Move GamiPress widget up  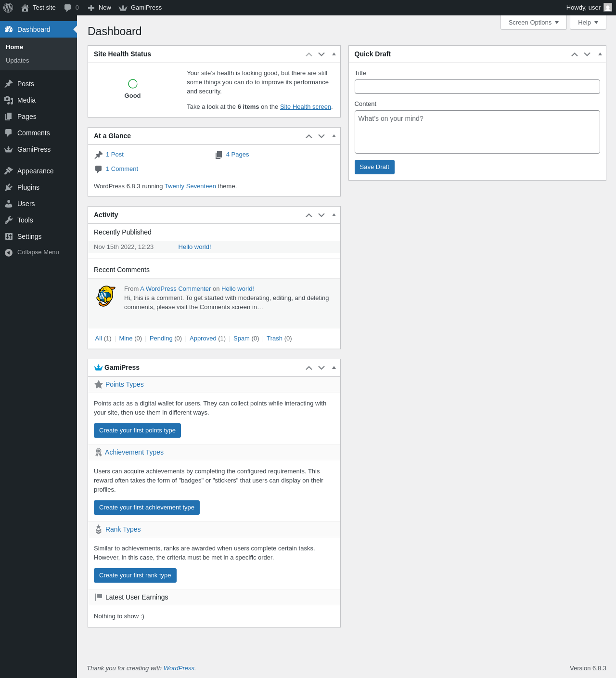(x=309, y=368)
